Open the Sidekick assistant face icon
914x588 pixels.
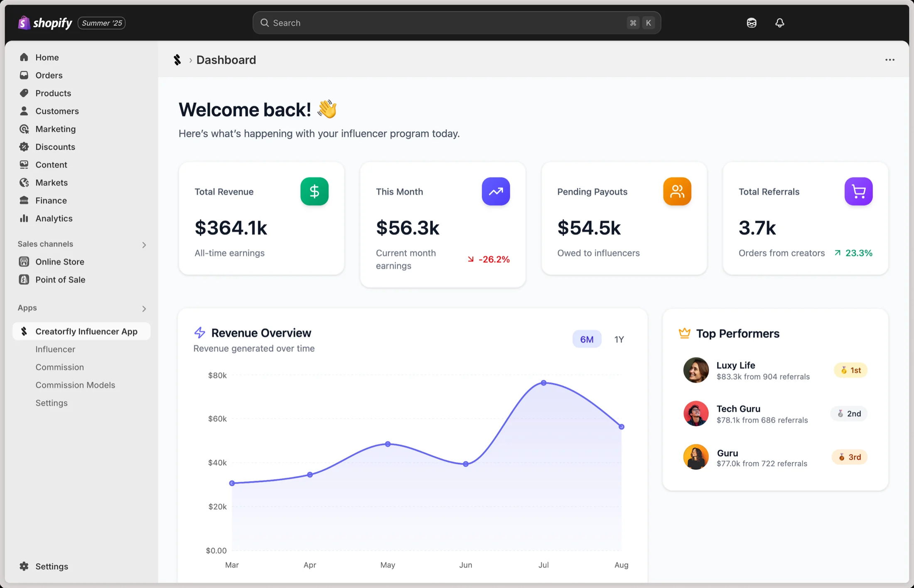pos(752,23)
